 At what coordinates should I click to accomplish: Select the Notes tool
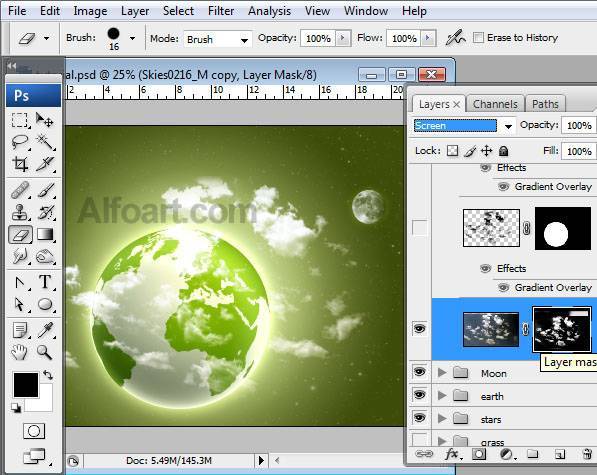click(x=19, y=330)
